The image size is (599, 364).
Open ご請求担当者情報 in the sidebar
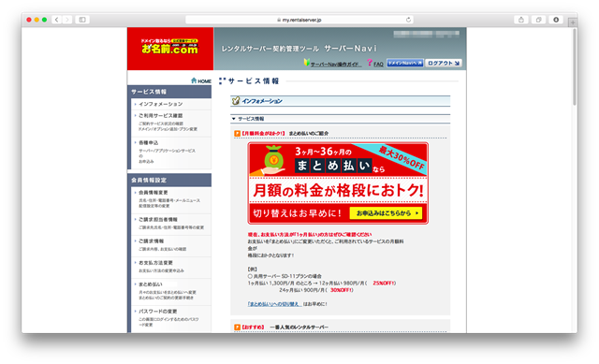[158, 219]
